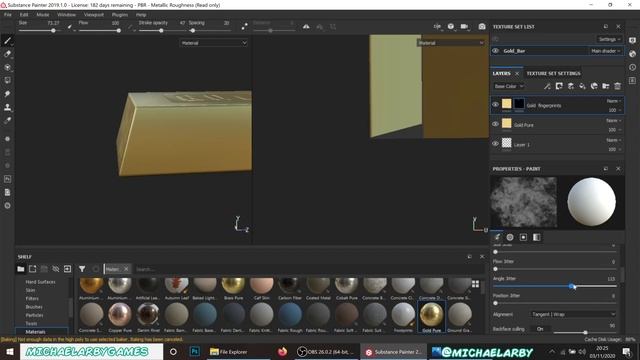Open the Alpha properties icon tab
640x360 pixels.
tap(510, 237)
